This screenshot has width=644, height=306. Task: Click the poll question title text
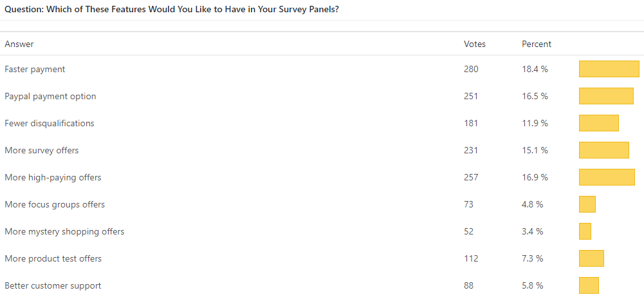172,10
